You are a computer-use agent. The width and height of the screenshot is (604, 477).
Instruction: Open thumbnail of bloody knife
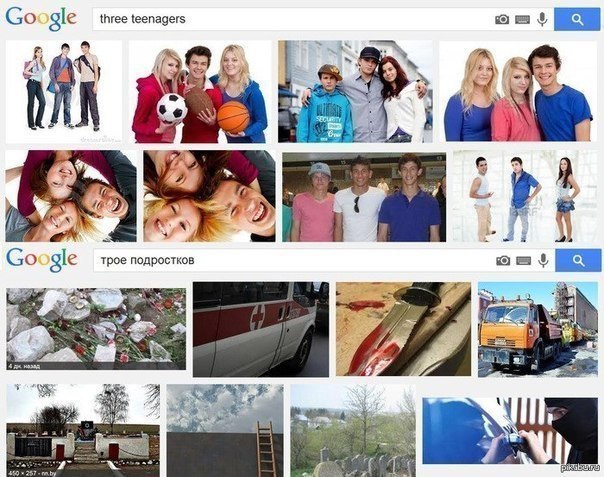point(403,329)
